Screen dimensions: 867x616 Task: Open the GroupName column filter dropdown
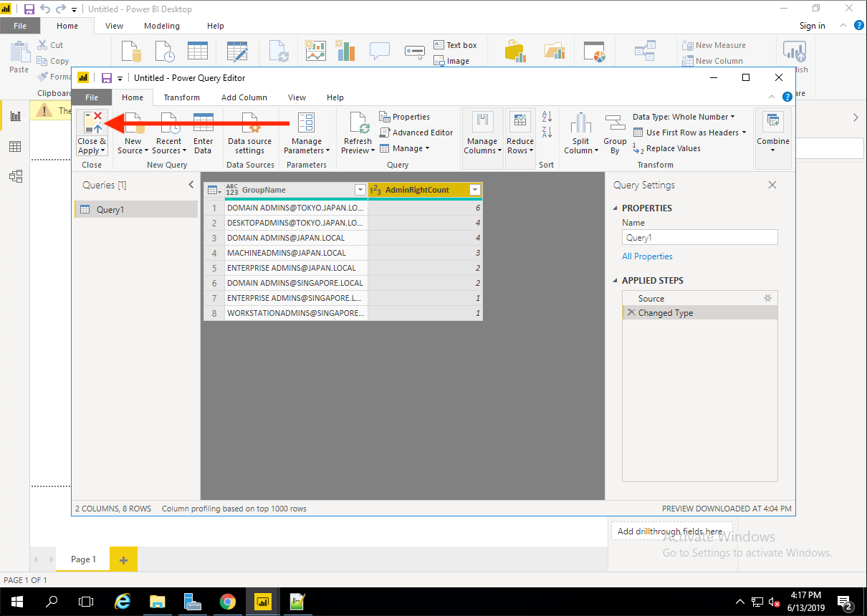click(x=360, y=190)
